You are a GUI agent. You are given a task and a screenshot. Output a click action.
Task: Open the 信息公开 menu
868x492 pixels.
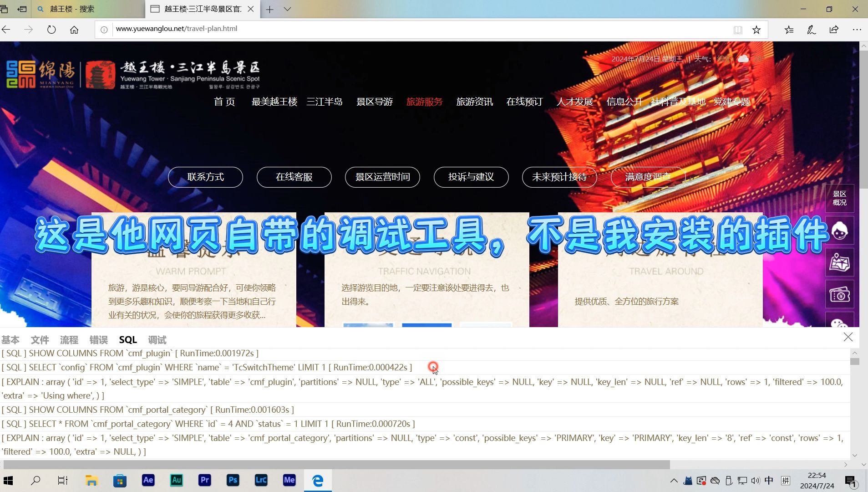click(x=624, y=102)
